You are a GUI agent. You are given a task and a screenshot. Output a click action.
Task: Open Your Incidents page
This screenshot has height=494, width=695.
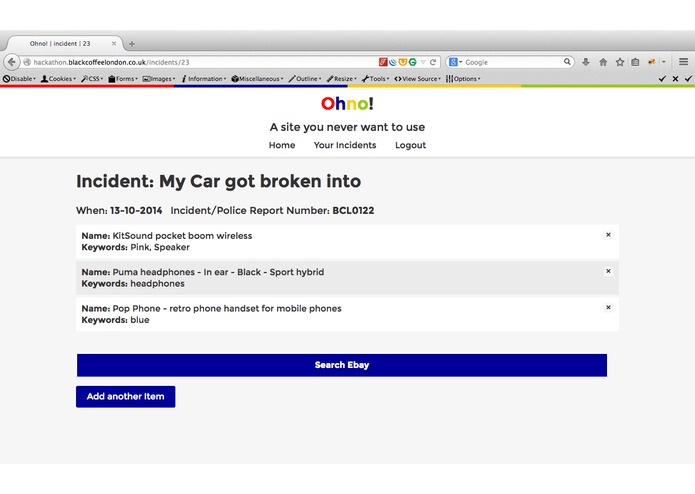345,145
